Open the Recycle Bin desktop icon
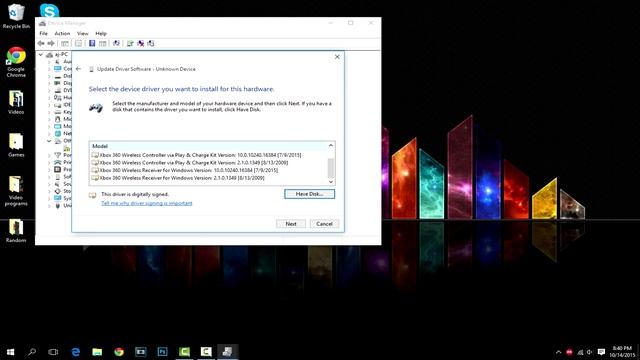This screenshot has width=640, height=360. click(16, 16)
